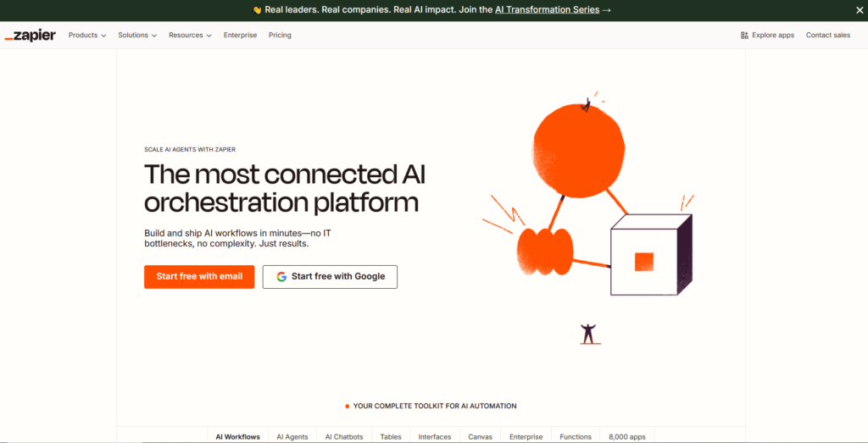Select the 8,000 apps tab

click(626, 436)
